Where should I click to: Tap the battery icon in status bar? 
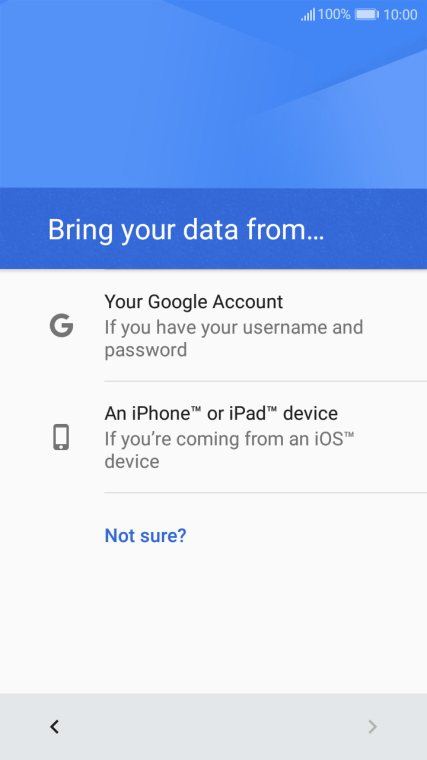(367, 14)
